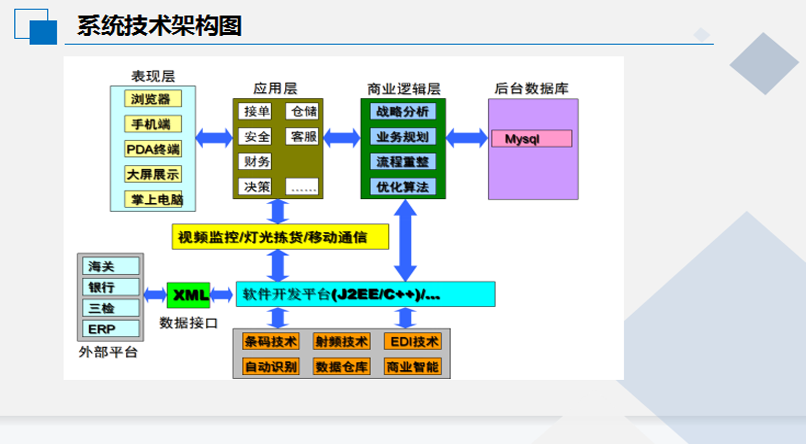Select arrow between 应用层 and 商业逻辑层
Image resolution: width=806 pixels, height=444 pixels.
342,138
